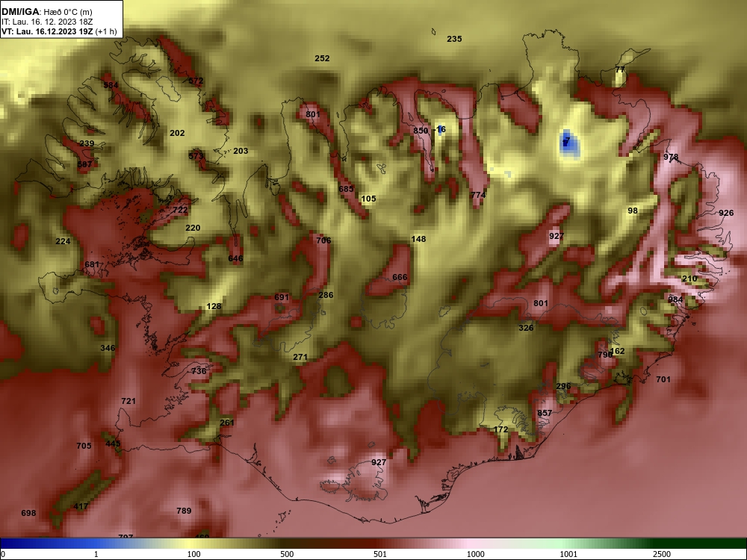
Task: Click the 210 value in the Eastfjords
Action: (x=689, y=279)
